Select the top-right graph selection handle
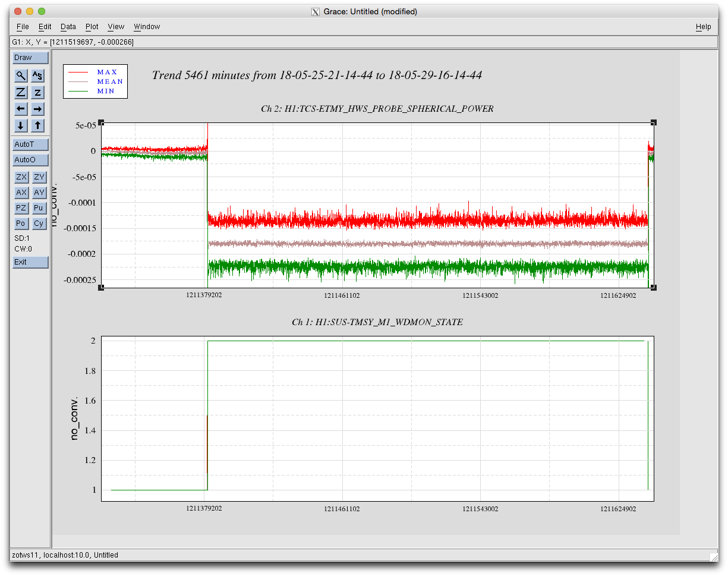 click(x=654, y=122)
